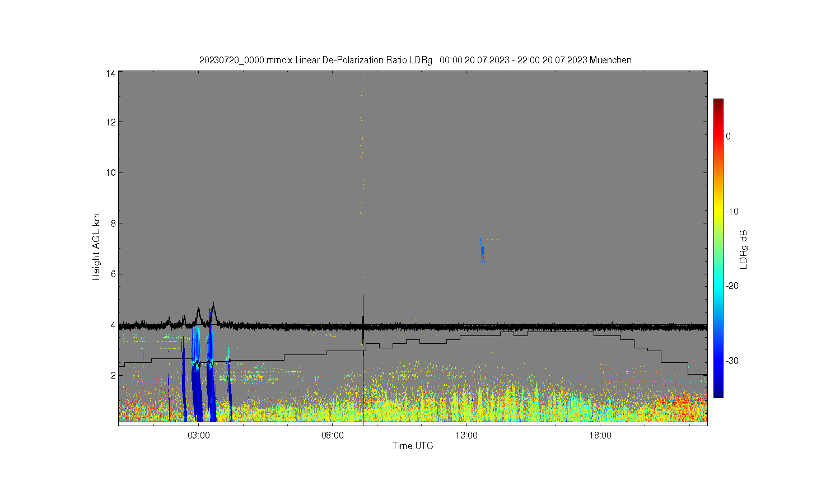840x504 pixels.
Task: Click the 18:00 time tick label
Action: (600, 435)
